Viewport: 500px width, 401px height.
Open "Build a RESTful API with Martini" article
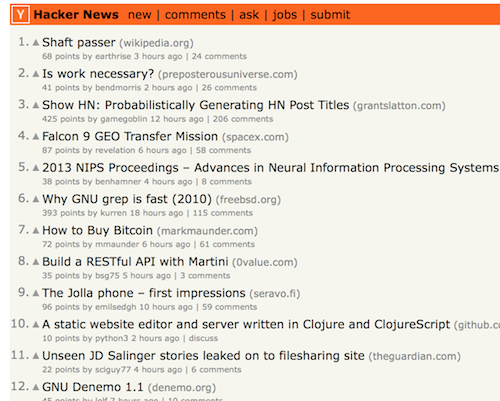tap(135, 262)
